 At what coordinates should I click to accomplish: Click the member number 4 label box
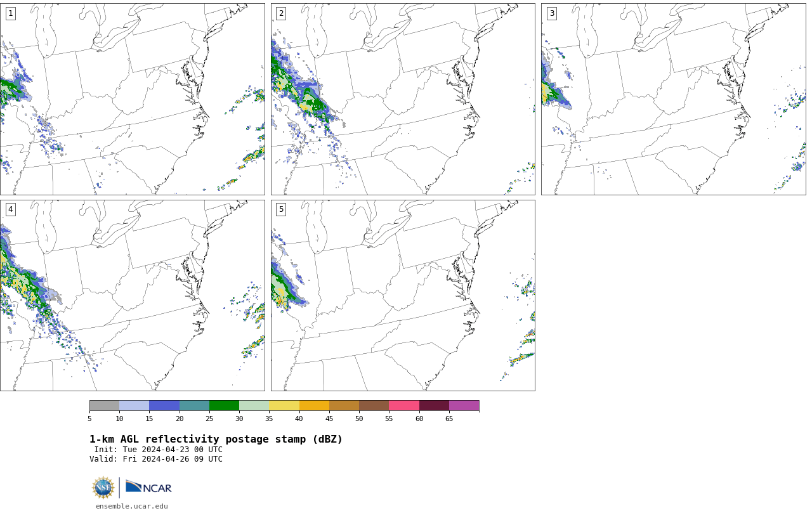tap(10, 209)
